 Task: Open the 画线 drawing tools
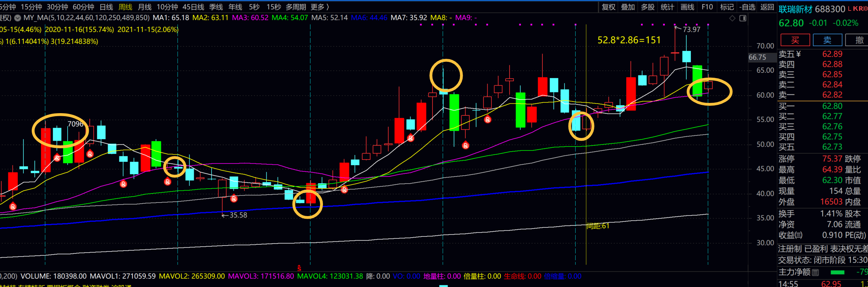tap(687, 7)
